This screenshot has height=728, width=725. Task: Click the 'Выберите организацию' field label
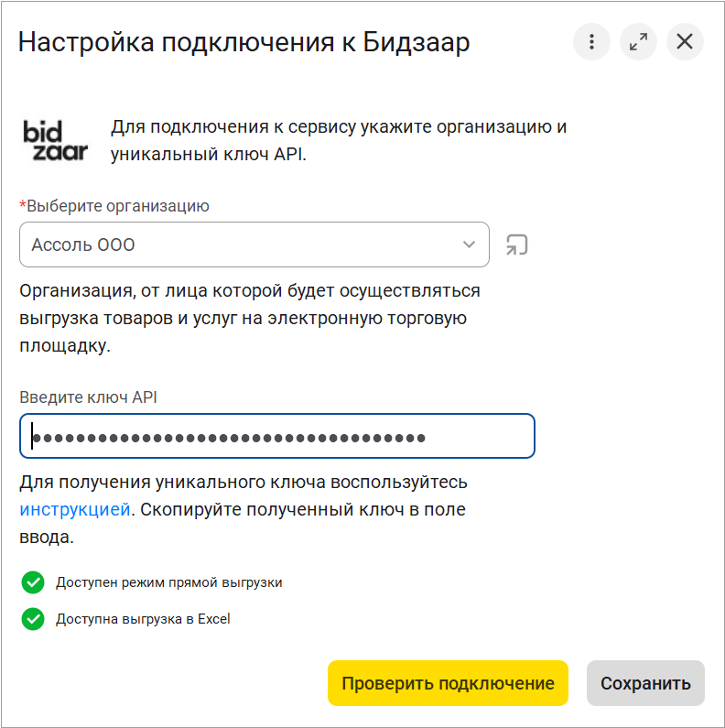point(114,206)
